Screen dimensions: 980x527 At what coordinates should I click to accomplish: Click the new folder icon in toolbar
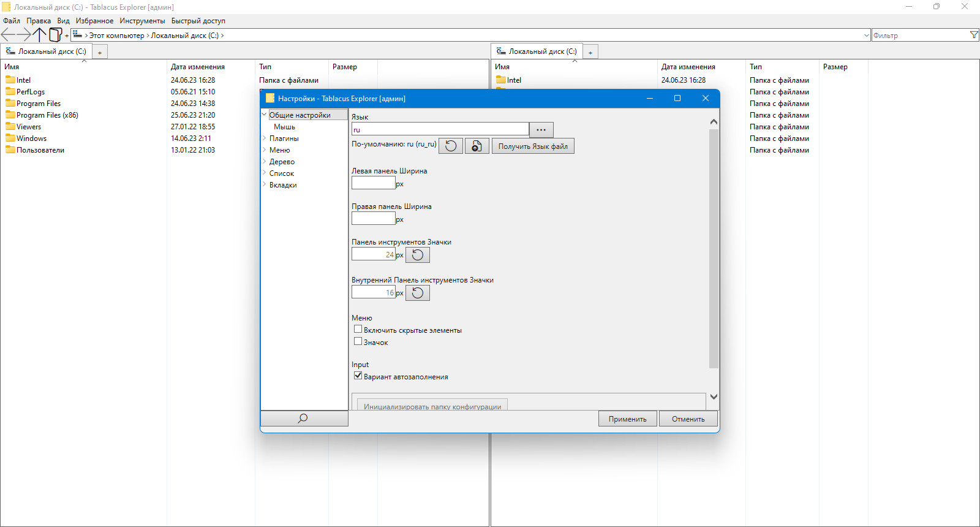55,35
